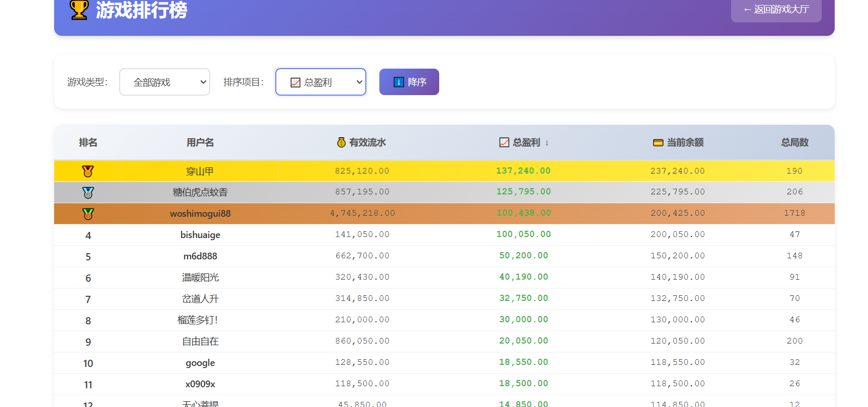Click the chart icon in 总盈利 column header
Viewport: 868px width, 407px height.
click(x=504, y=142)
